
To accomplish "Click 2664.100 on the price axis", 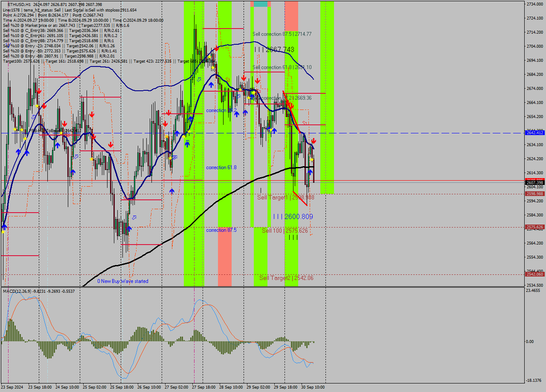I will (534, 102).
